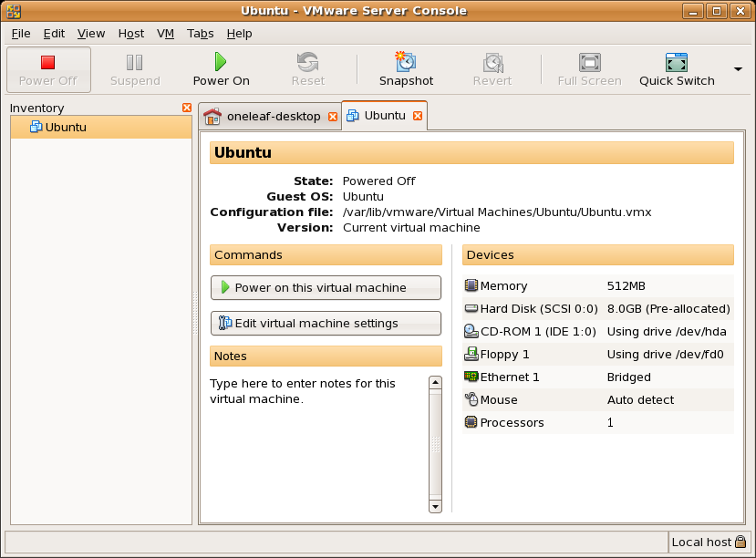Click the Inventory panel title

[x=36, y=108]
